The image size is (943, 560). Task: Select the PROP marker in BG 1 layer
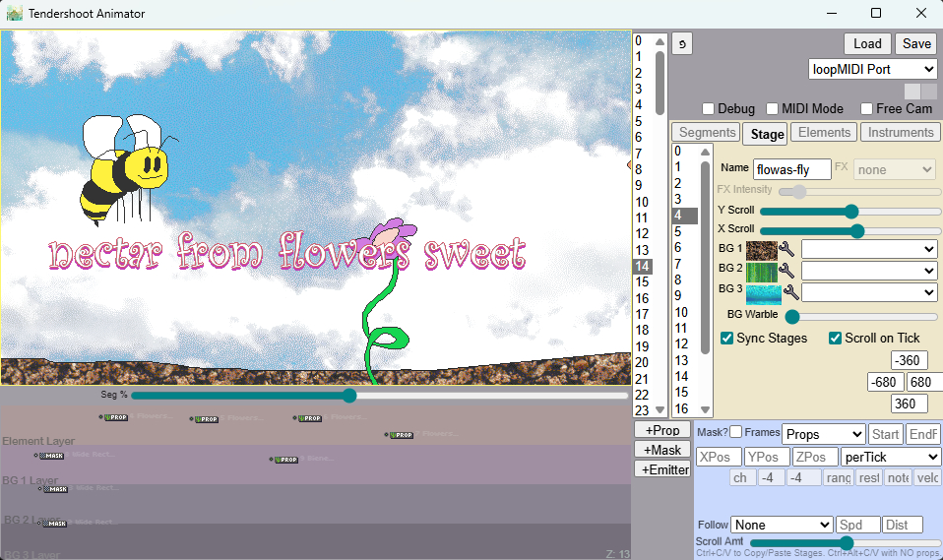pyautogui.click(x=283, y=460)
